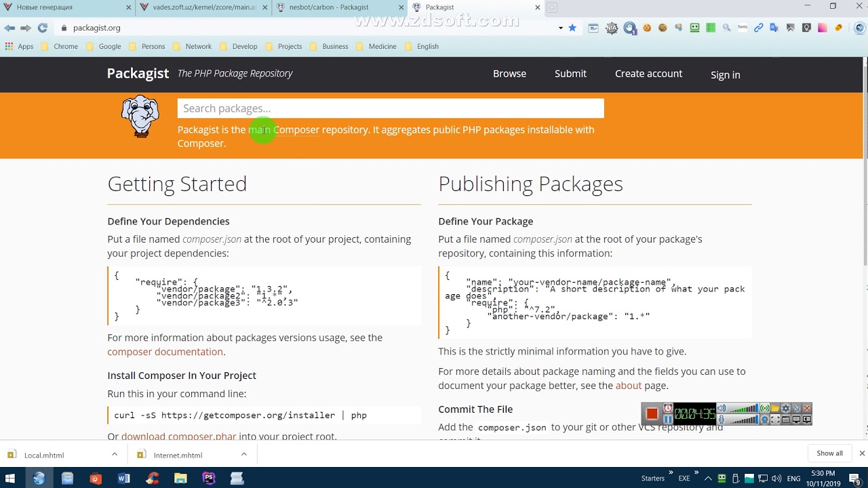Screen dimensions: 868x488
Task: Select region capture mode in recorder
Action: [775, 420]
